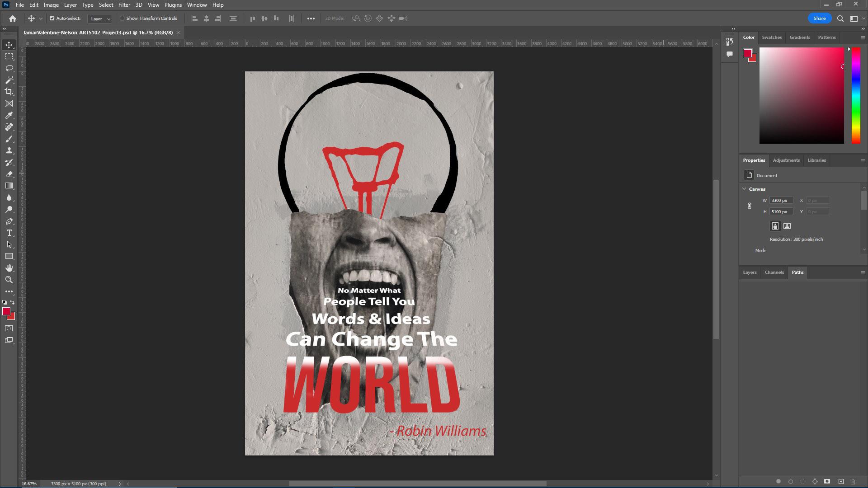Pick the Eyedropper tool
The height and width of the screenshot is (488, 868).
pos(9,115)
